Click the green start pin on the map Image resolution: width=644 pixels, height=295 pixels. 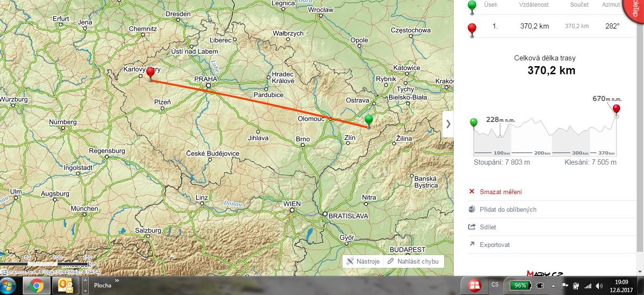(369, 121)
